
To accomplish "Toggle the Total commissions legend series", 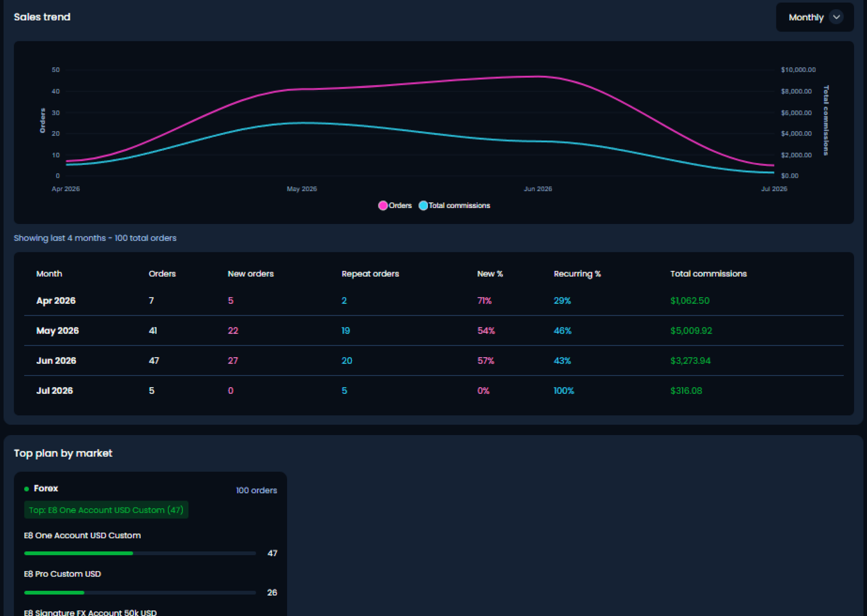I will pos(454,205).
